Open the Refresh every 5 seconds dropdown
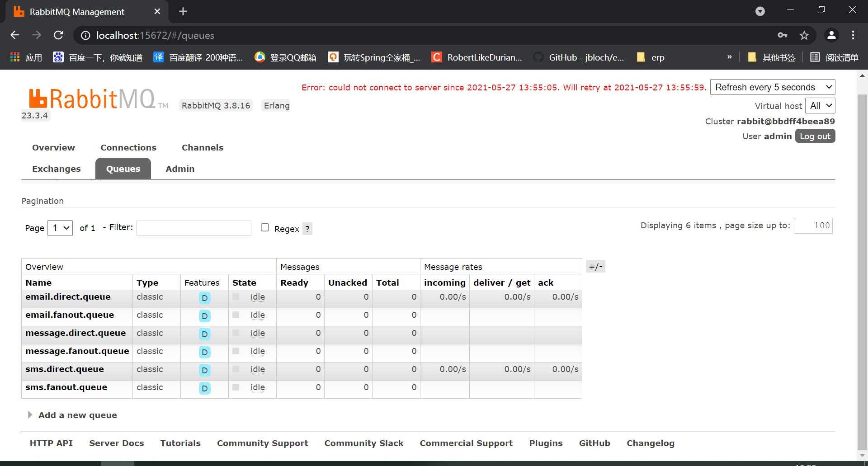The width and height of the screenshot is (868, 466). [x=773, y=87]
